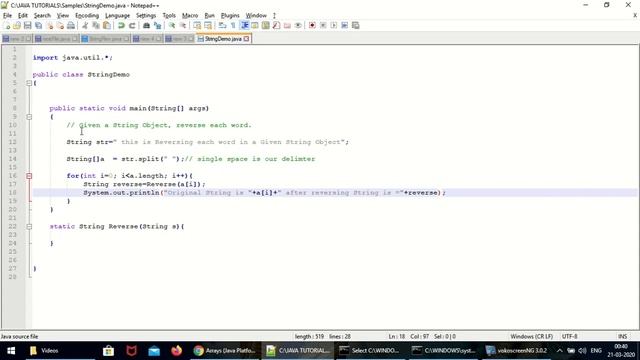Open Folder as Workspace toolbar icon
The height and width of the screenshot is (360, 640).
coord(287,25)
